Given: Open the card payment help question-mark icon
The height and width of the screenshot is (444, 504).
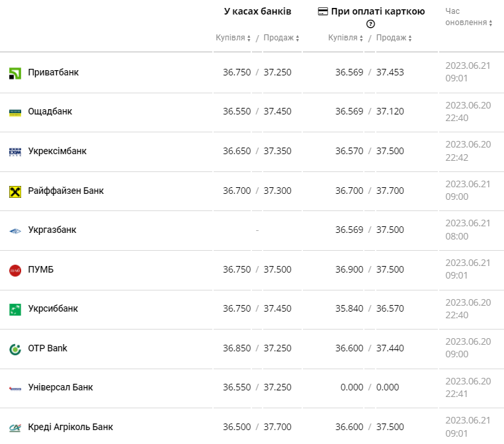Looking at the screenshot, I should (x=370, y=24).
